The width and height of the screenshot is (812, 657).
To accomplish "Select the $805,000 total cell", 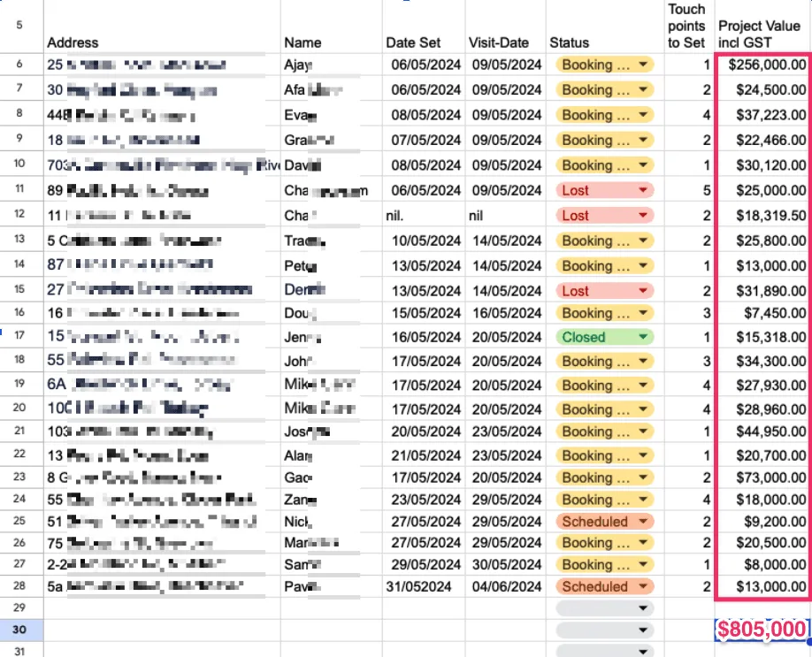I will pyautogui.click(x=762, y=630).
